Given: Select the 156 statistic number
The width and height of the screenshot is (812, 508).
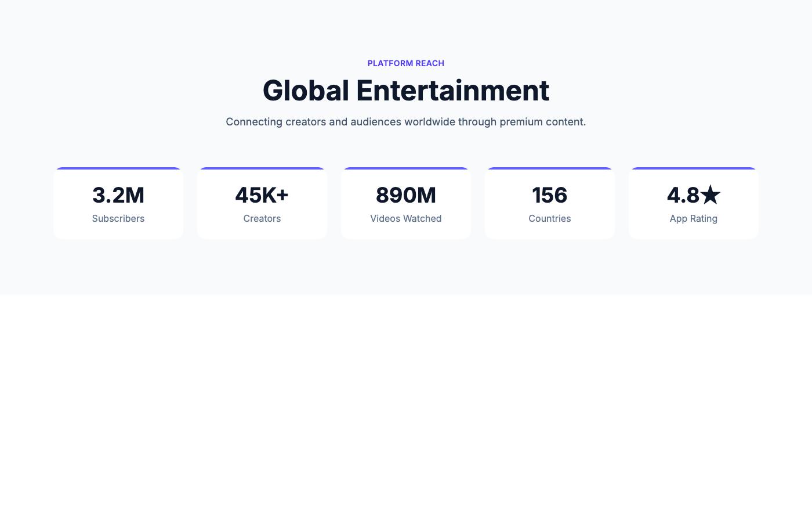Looking at the screenshot, I should point(550,196).
